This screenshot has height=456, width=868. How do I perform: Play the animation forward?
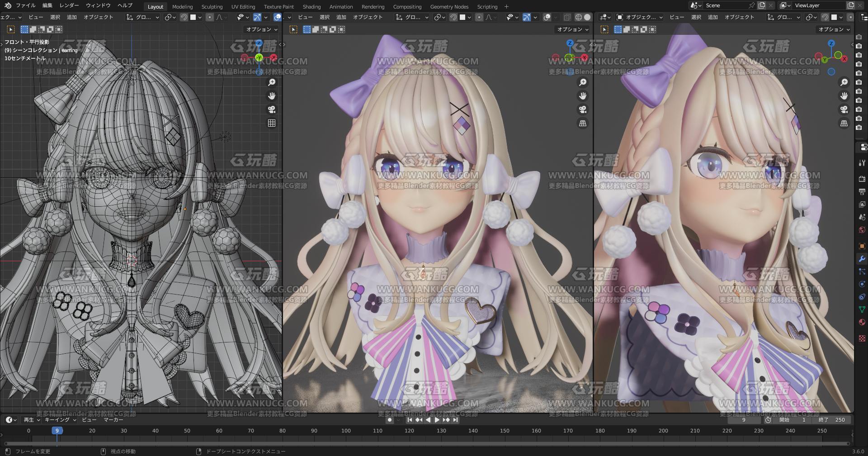437,420
